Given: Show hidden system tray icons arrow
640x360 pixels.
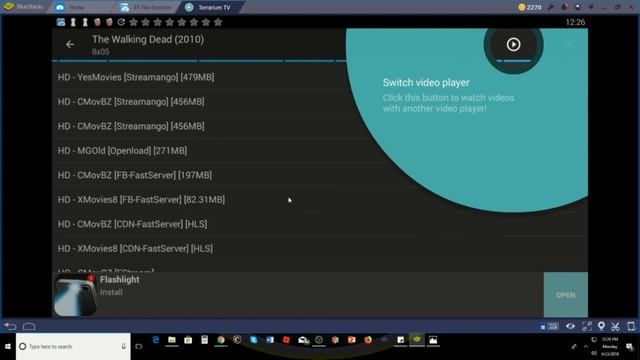Looking at the screenshot, I should point(586,347).
